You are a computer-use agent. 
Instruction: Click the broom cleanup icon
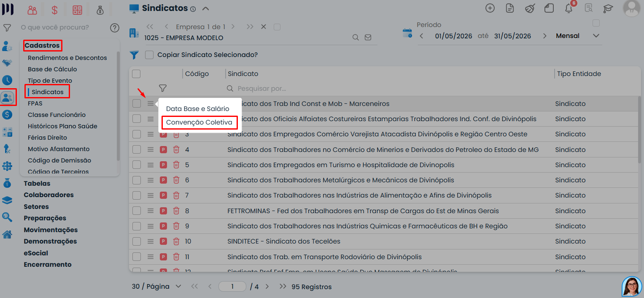[530, 8]
